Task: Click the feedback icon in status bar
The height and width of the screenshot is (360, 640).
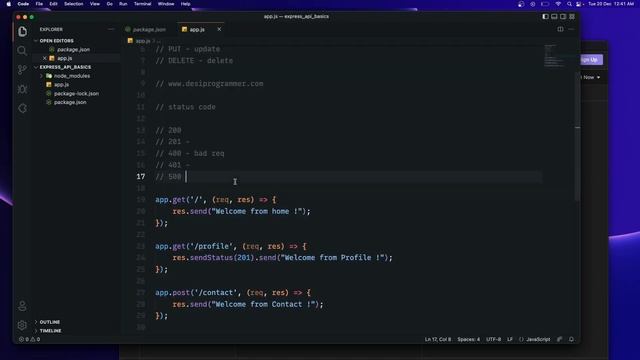Action: coord(560,339)
